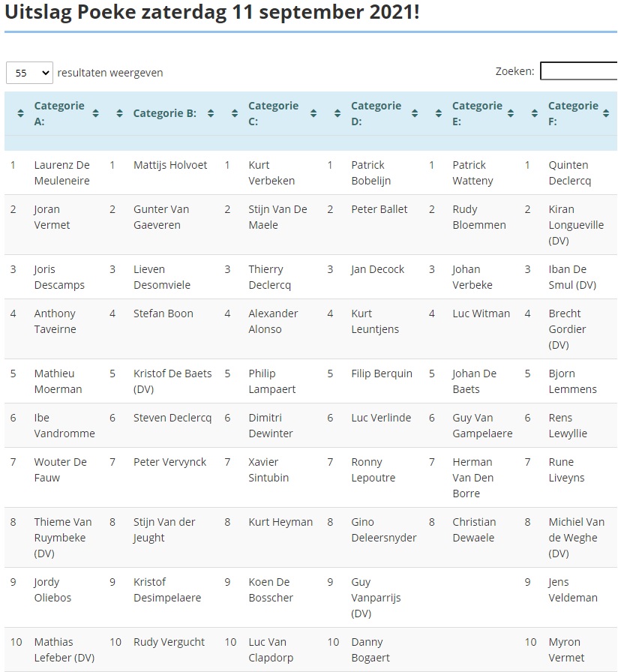
Task: Click the name Herman Van Den Borre
Action: pos(473,478)
